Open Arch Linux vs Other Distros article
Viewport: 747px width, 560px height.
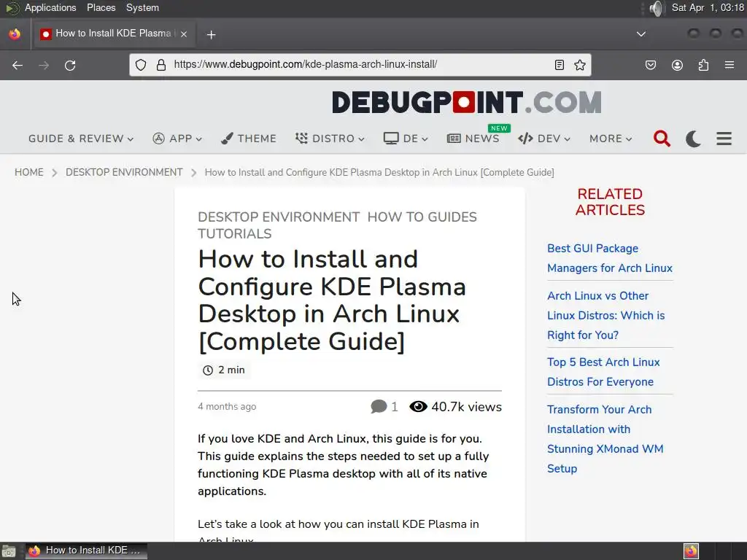(x=605, y=315)
